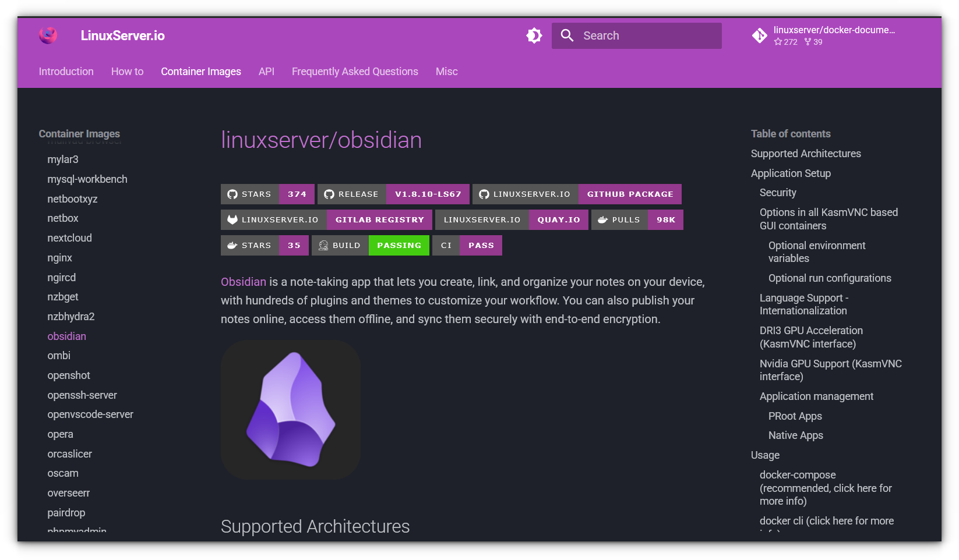Viewport: 959px width, 560px height.
Task: Go to Optional run configurations section
Action: pyautogui.click(x=830, y=278)
